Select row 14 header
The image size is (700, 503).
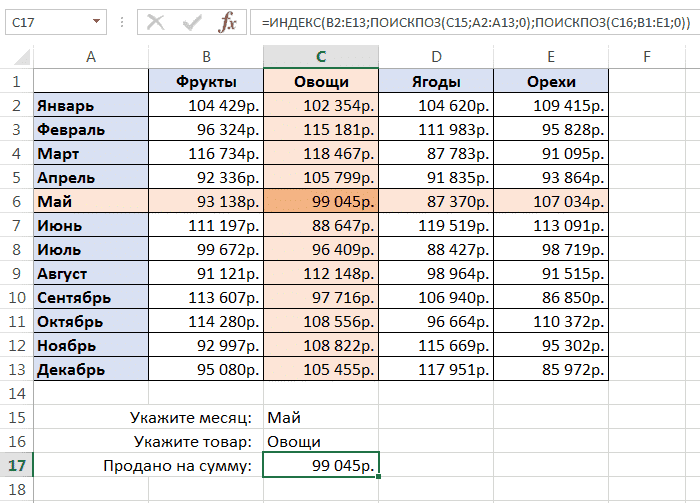tap(17, 393)
